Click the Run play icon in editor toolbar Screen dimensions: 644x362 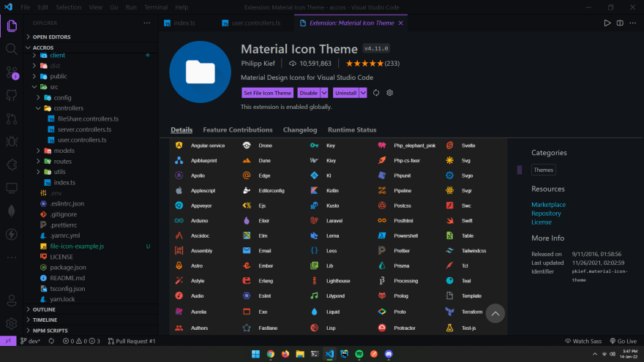(x=607, y=23)
